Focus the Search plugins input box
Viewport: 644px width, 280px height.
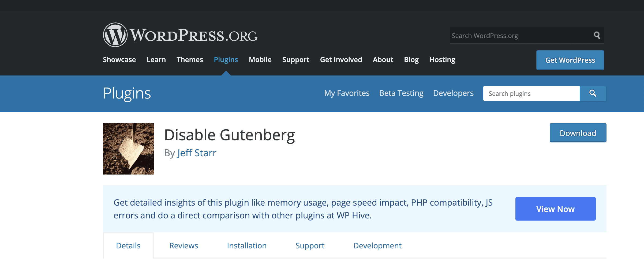point(531,93)
